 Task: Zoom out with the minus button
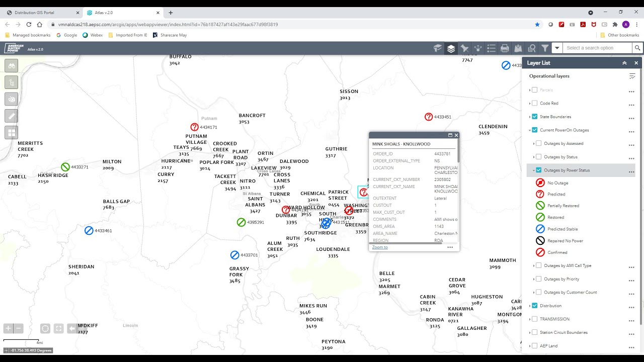(x=19, y=328)
